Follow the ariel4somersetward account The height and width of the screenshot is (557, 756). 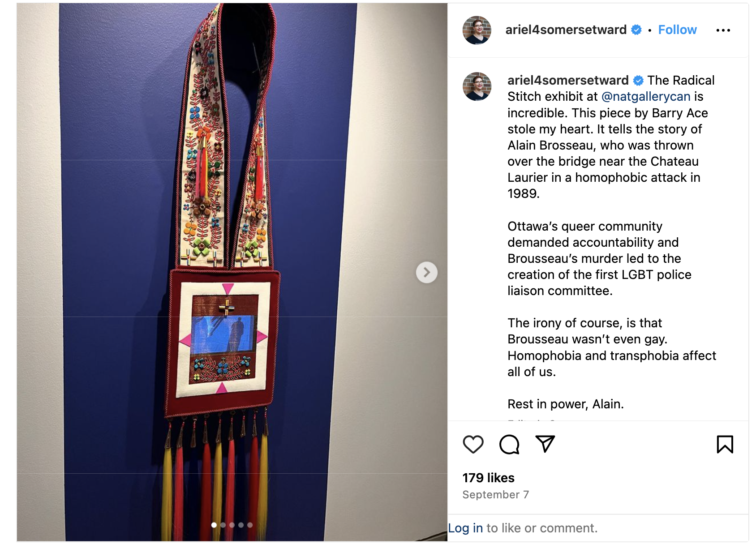(x=677, y=30)
